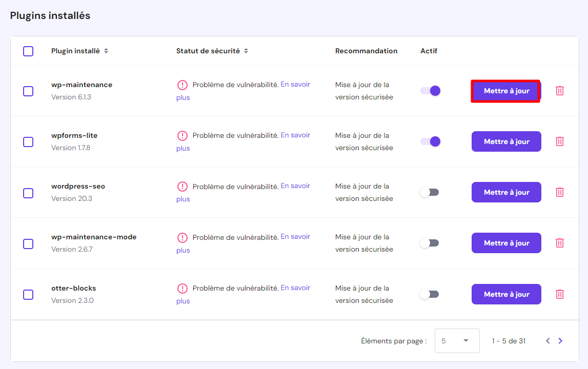Click Mettre à jour for wpforms-lite

pyautogui.click(x=506, y=141)
